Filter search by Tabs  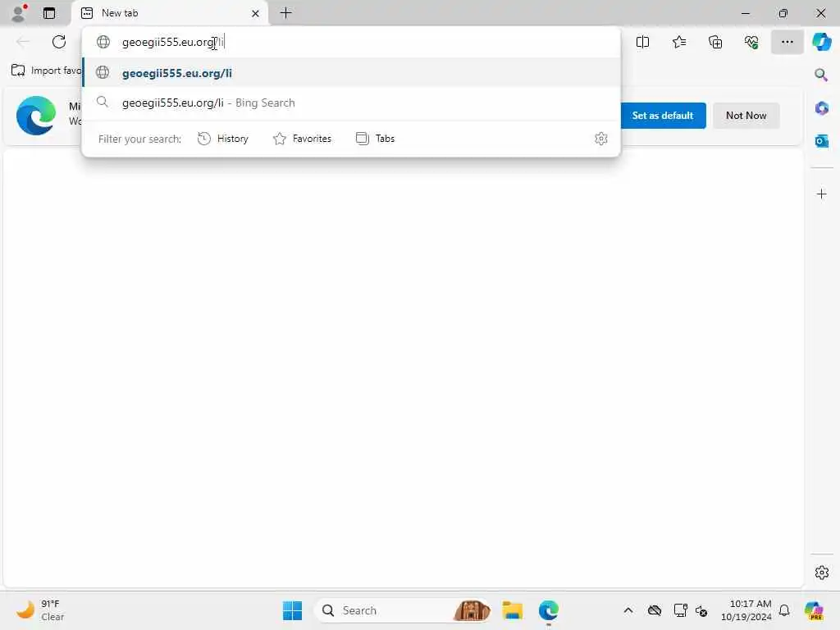[x=375, y=139]
